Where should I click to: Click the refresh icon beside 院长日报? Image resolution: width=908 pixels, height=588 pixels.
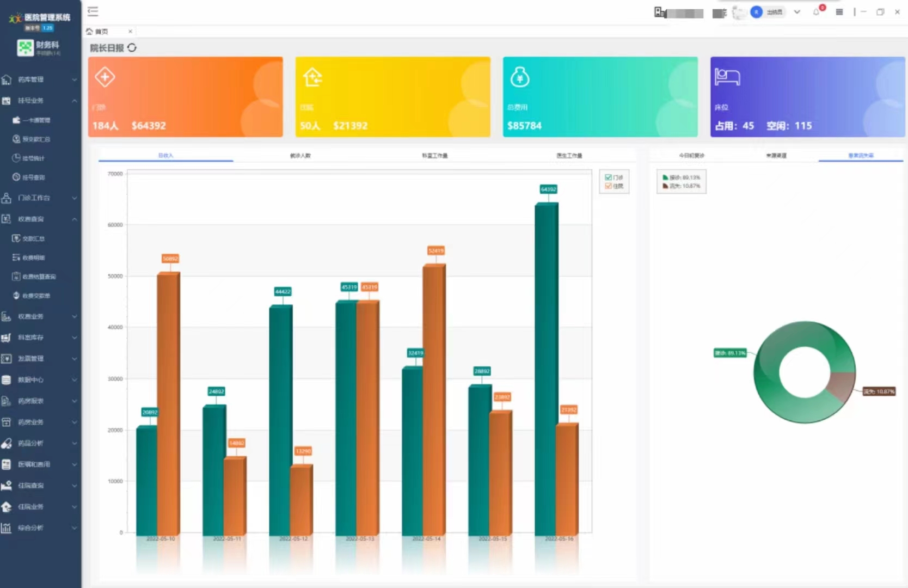132,48
